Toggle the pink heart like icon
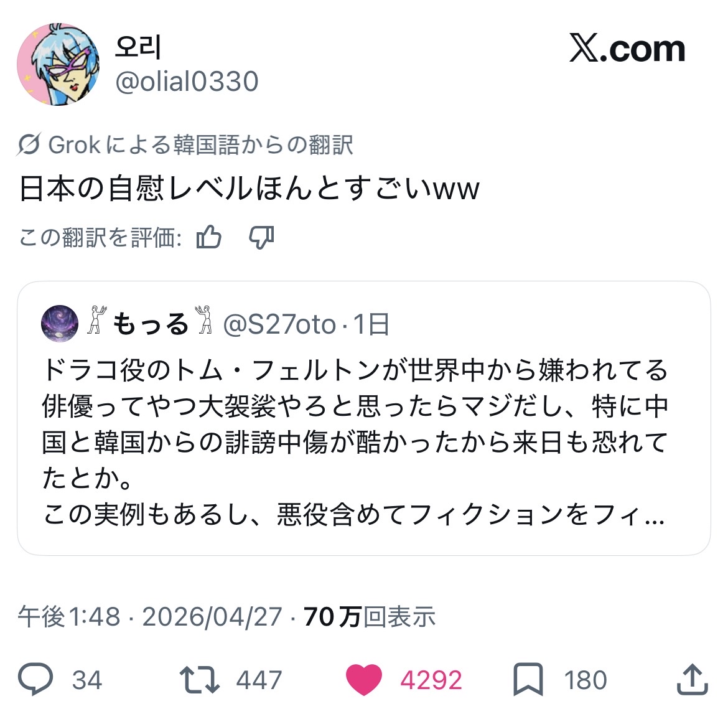The image size is (728, 714). [364, 680]
